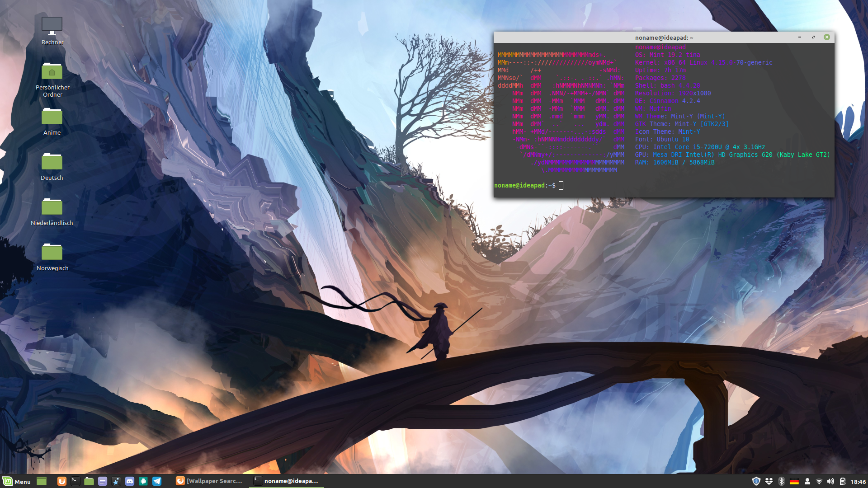Maximize the terminal window
This screenshot has width=868, height=488.
coord(813,37)
